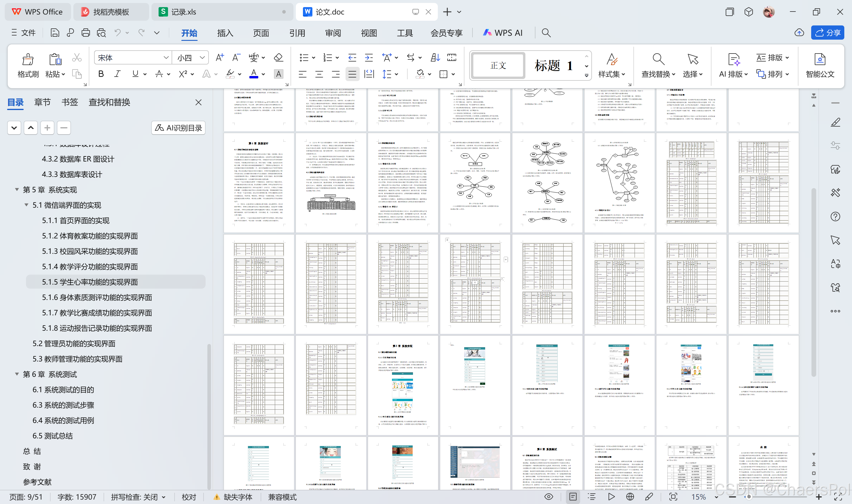Click the Increase font size icon

coord(220,57)
